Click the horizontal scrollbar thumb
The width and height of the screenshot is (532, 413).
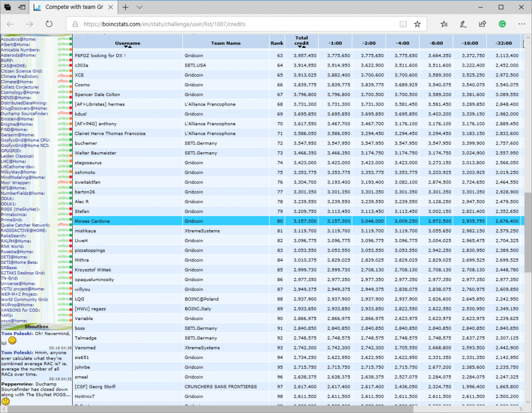[210, 409]
